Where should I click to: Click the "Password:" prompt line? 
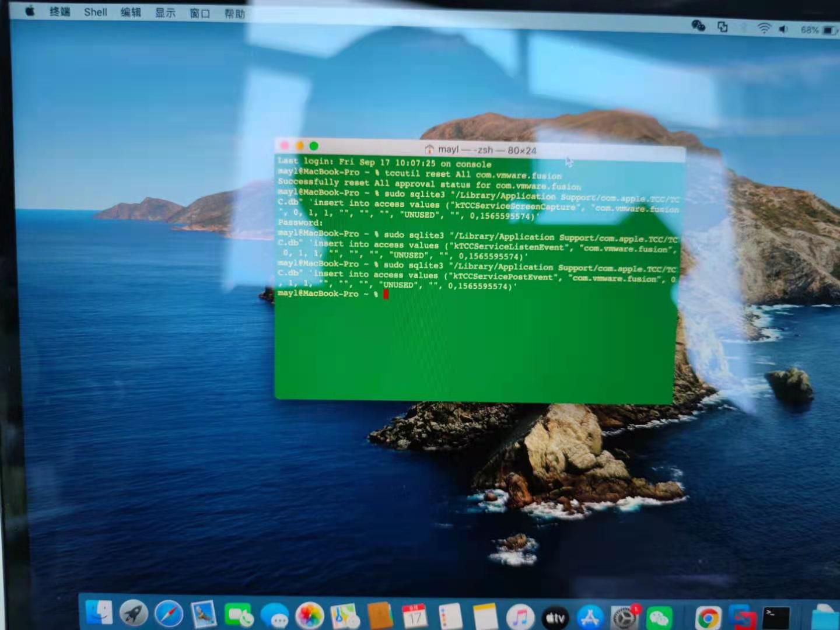pyautogui.click(x=300, y=223)
